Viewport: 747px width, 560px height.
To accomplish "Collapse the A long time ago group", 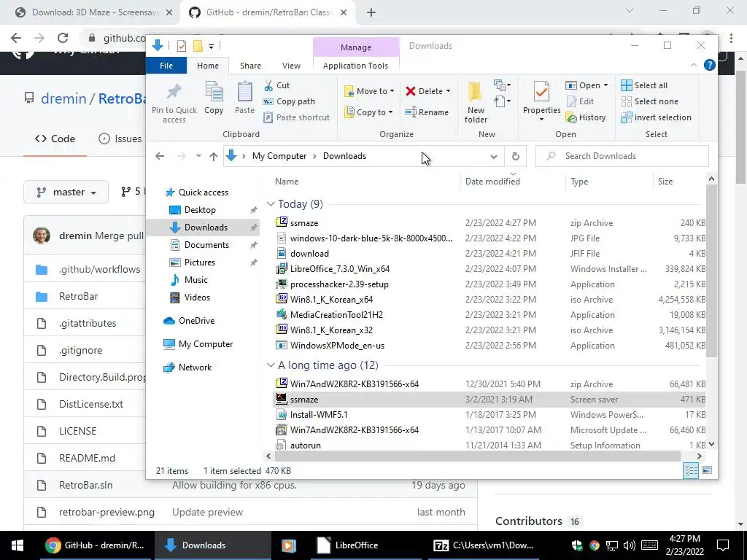I will 271,365.
